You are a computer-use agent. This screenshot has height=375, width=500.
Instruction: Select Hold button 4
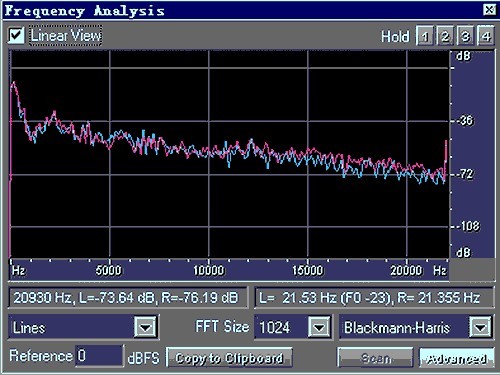click(486, 36)
